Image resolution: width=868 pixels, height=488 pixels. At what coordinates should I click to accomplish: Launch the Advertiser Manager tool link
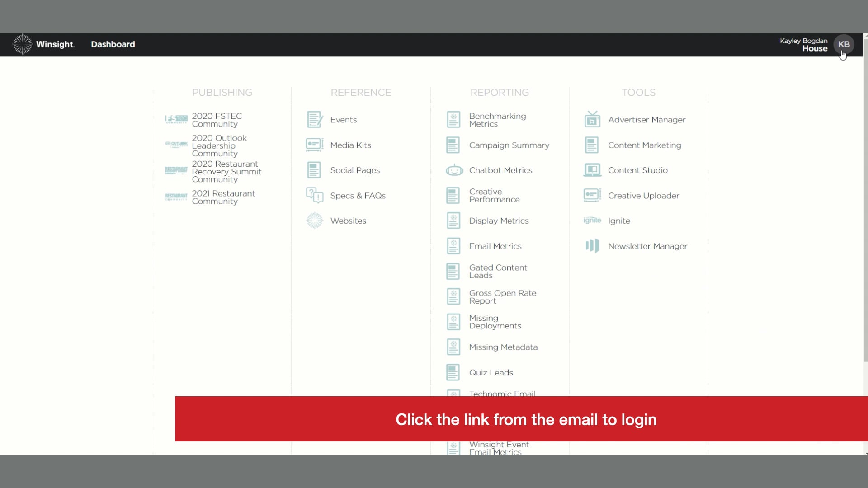coord(646,120)
